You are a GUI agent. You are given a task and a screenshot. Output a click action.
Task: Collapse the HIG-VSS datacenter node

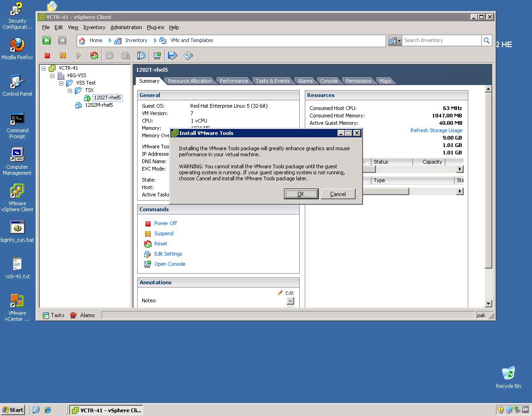[53, 76]
